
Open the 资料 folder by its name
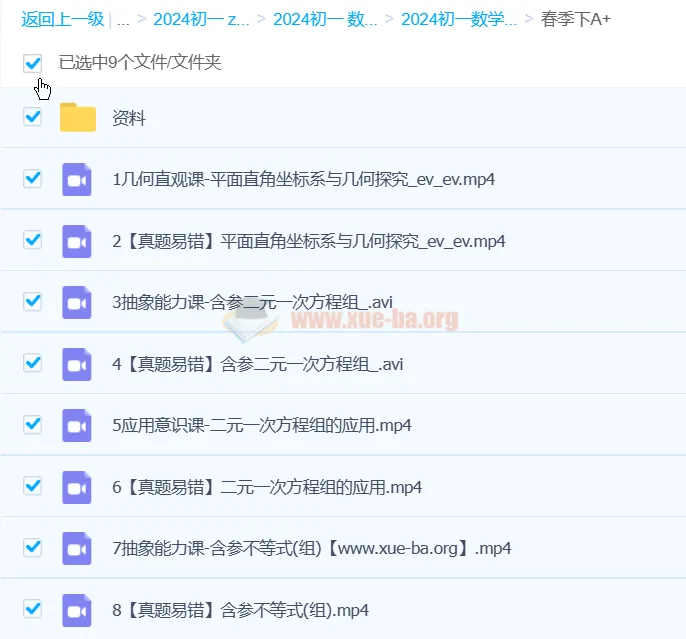(x=129, y=119)
